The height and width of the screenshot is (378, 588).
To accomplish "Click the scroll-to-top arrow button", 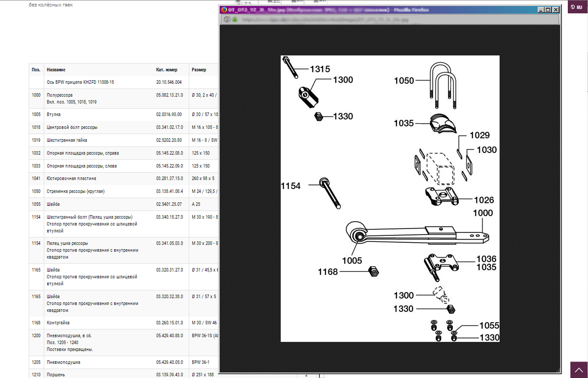I will point(579,370).
